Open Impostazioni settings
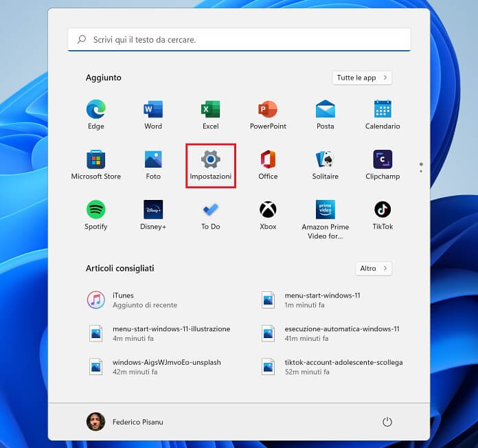The image size is (478, 448). click(x=211, y=166)
